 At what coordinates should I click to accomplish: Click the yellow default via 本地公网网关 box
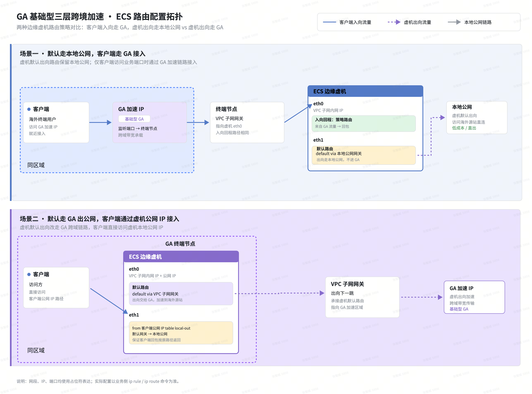(364, 155)
